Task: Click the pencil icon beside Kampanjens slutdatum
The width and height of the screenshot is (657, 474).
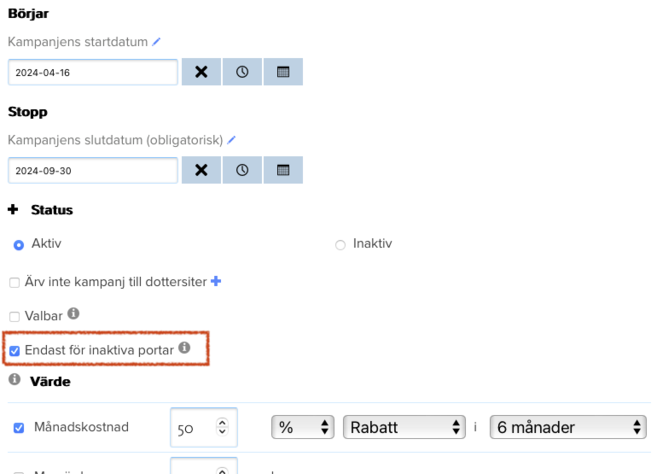Action: click(x=232, y=140)
